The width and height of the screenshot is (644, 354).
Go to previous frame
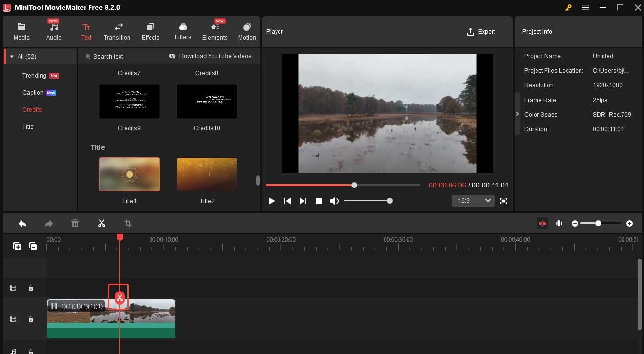tap(288, 201)
